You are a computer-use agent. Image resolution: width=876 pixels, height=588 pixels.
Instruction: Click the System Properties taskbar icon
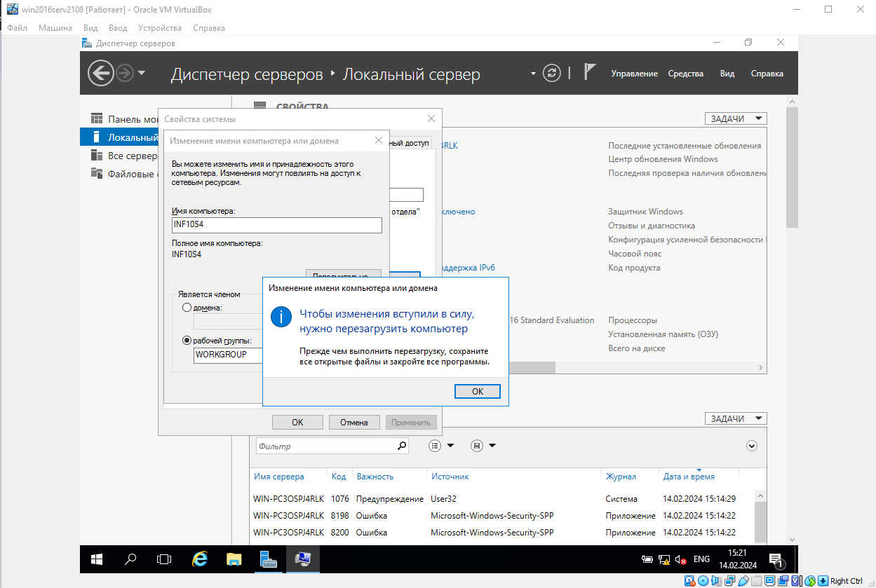pos(303,559)
